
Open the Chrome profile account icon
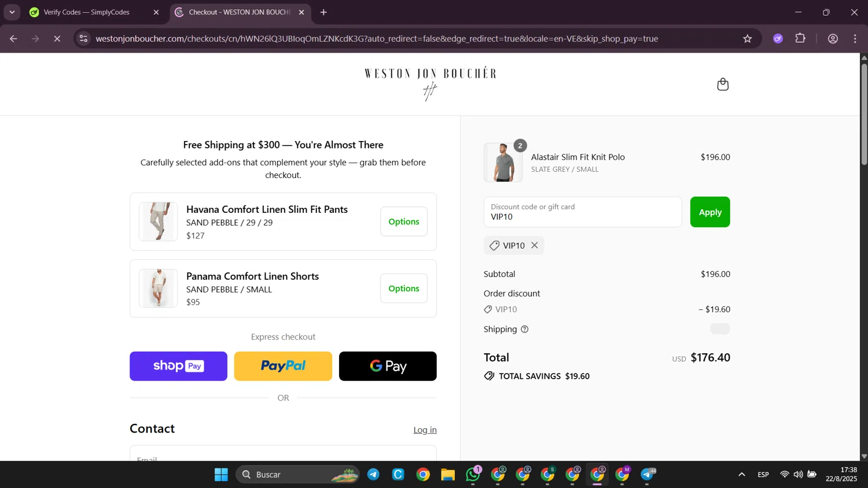(x=833, y=39)
